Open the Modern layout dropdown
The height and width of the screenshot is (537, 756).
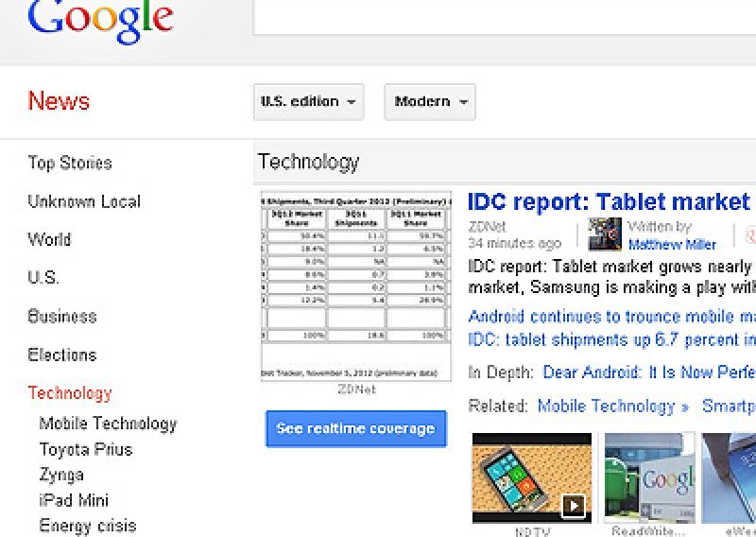pyautogui.click(x=430, y=102)
